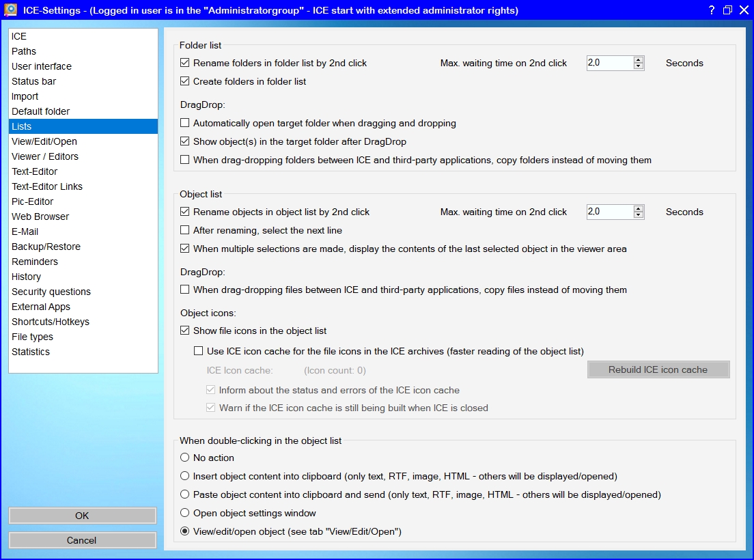Toggle Show file icons in object list
The image size is (754, 560).
point(185,331)
